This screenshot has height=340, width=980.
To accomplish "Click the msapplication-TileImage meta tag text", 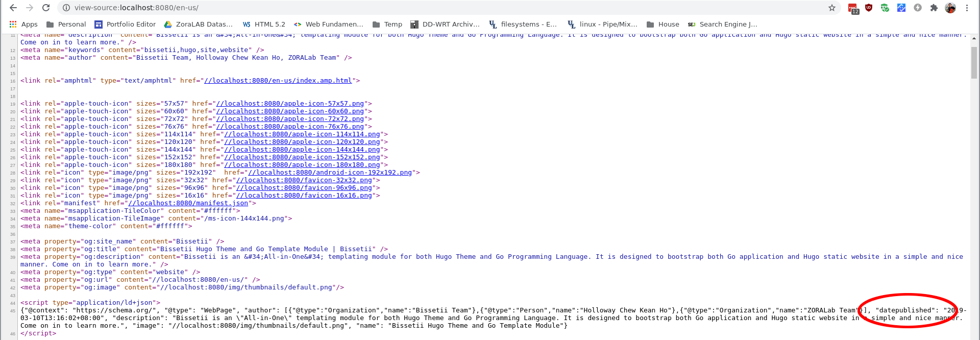I will click(156, 218).
